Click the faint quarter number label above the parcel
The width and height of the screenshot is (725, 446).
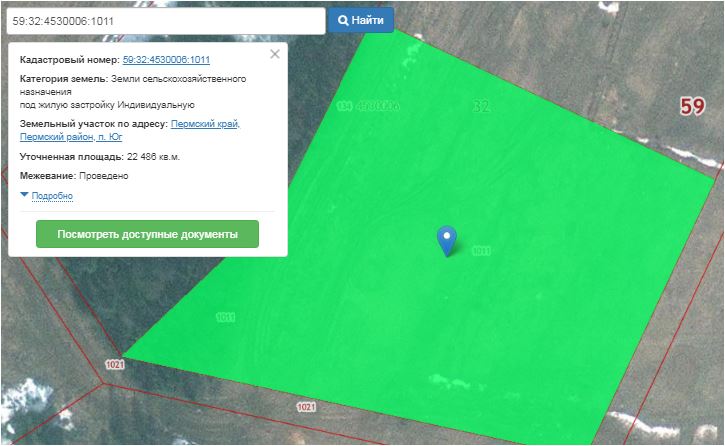pos(367,106)
